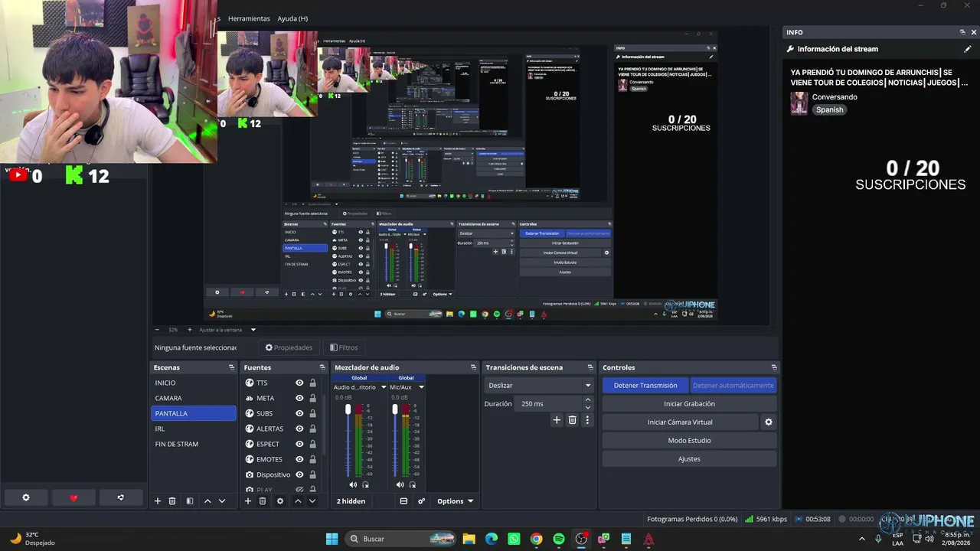Add a scene transition with plus icon
The image size is (980, 551).
[557, 420]
